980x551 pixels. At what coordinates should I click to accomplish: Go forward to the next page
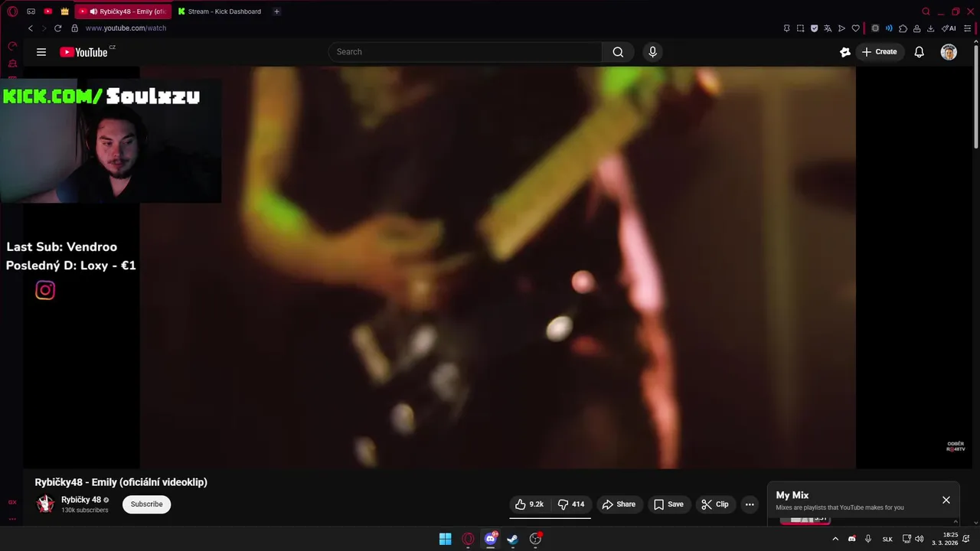pyautogui.click(x=44, y=28)
